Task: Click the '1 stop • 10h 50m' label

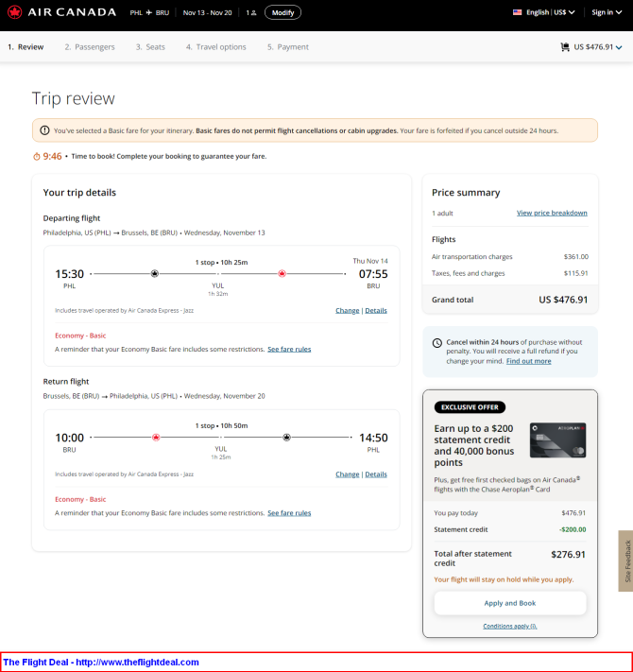Action: [x=221, y=426]
